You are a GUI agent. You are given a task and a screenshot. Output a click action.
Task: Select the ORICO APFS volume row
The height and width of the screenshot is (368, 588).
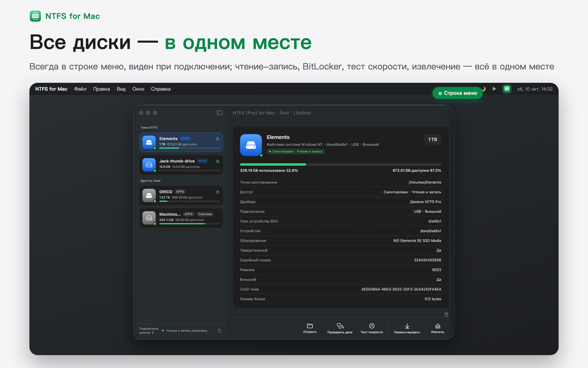[x=181, y=195]
